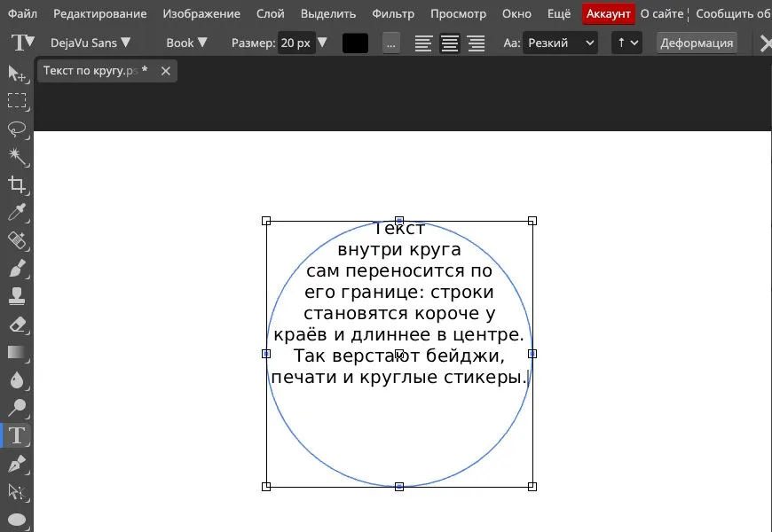
Task: Click the right-middle text box handle
Action: [x=532, y=354]
